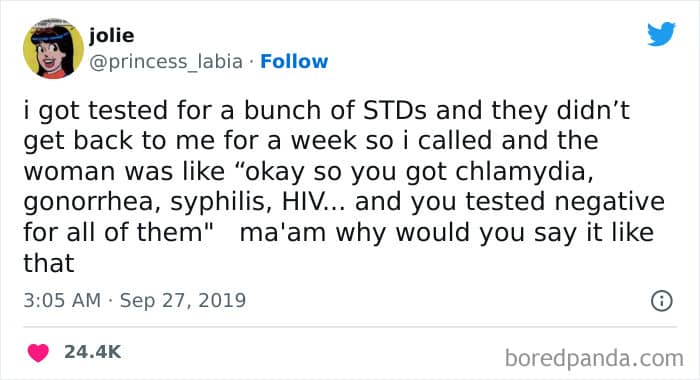Click the final word "that" of the tweet
Screen dimensions: 700x380
(x=49, y=263)
